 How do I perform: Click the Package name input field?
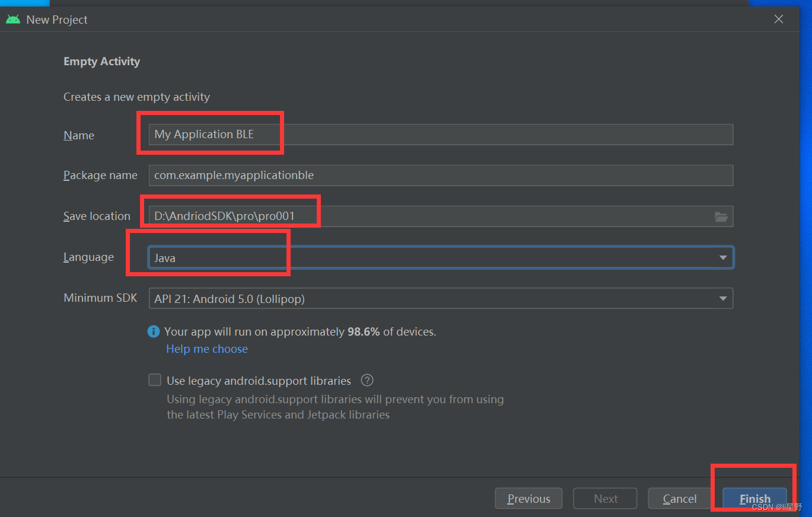coord(441,175)
